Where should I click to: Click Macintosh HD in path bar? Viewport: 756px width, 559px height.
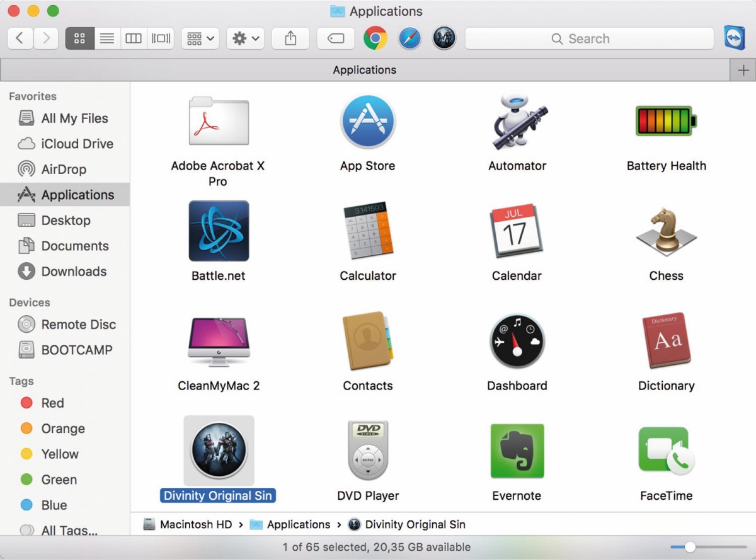[188, 524]
